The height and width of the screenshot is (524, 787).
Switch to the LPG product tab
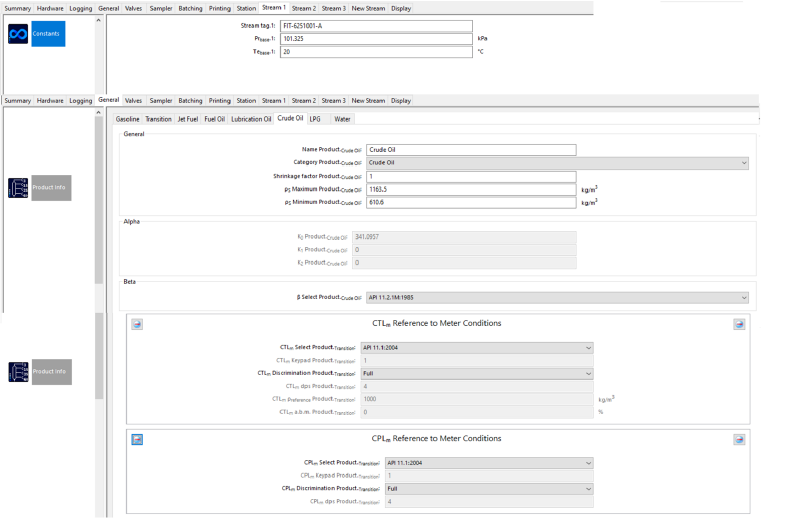[x=315, y=119]
